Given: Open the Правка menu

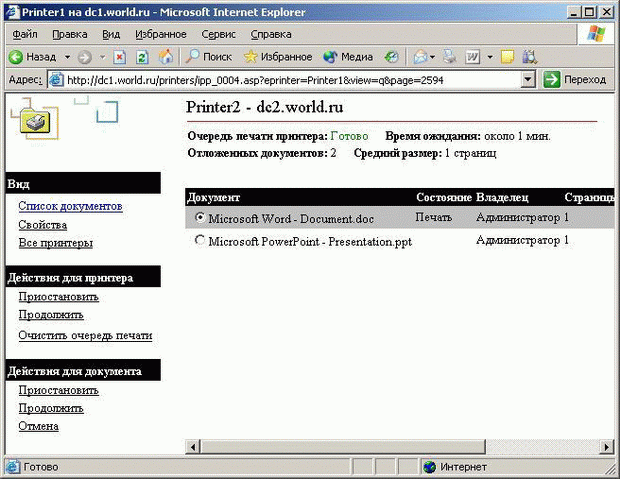Looking at the screenshot, I should point(70,34).
